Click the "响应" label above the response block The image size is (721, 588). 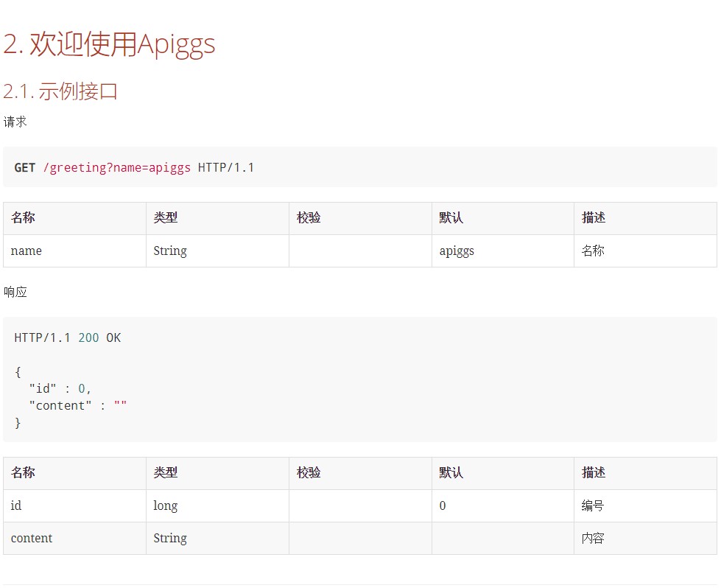(15, 292)
